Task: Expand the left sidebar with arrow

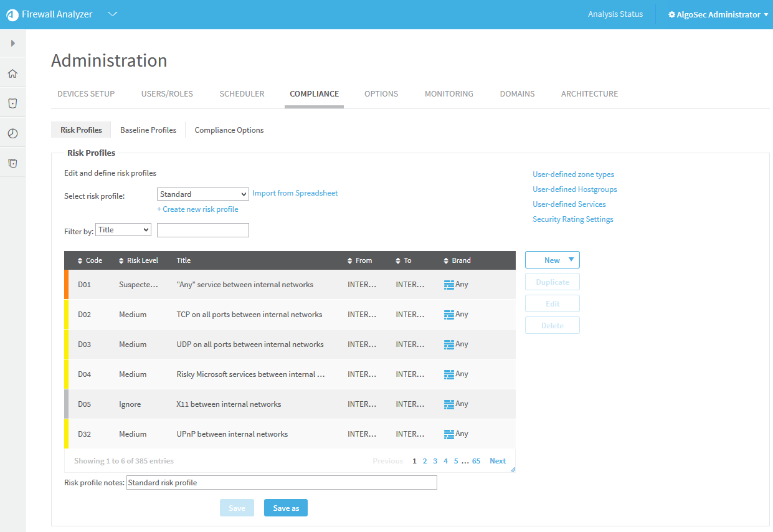Action: click(x=12, y=43)
